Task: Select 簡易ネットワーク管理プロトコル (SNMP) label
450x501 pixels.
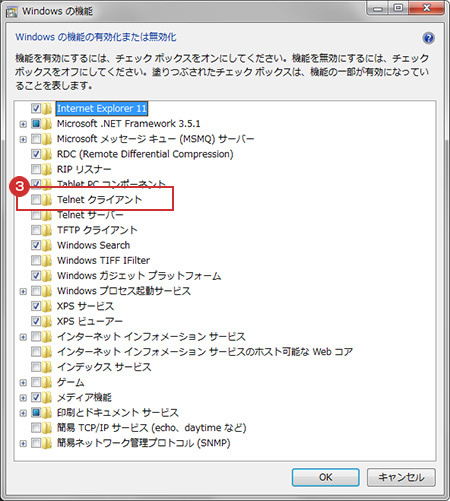Action: [144, 443]
